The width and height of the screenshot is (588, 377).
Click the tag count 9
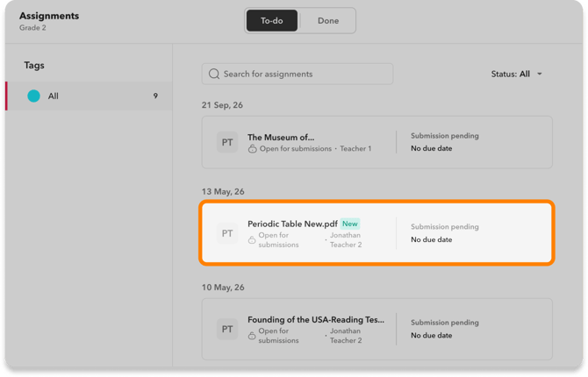[x=155, y=96]
